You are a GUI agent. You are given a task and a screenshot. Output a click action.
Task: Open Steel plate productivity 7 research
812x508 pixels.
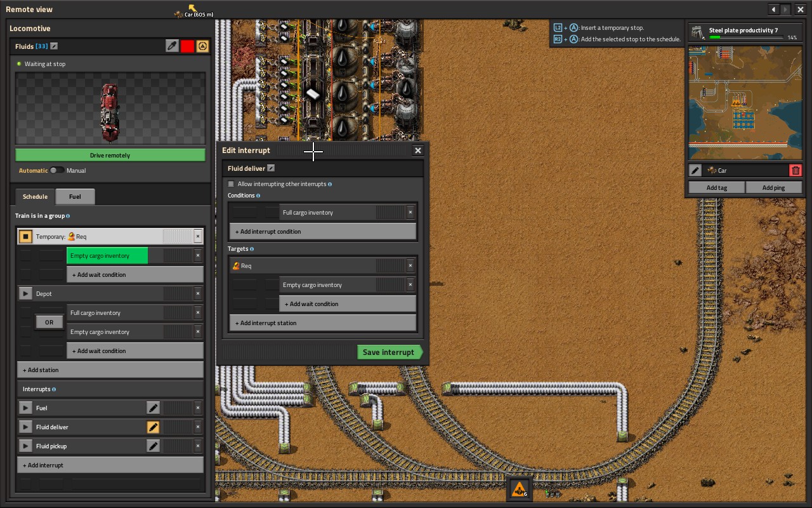click(745, 33)
